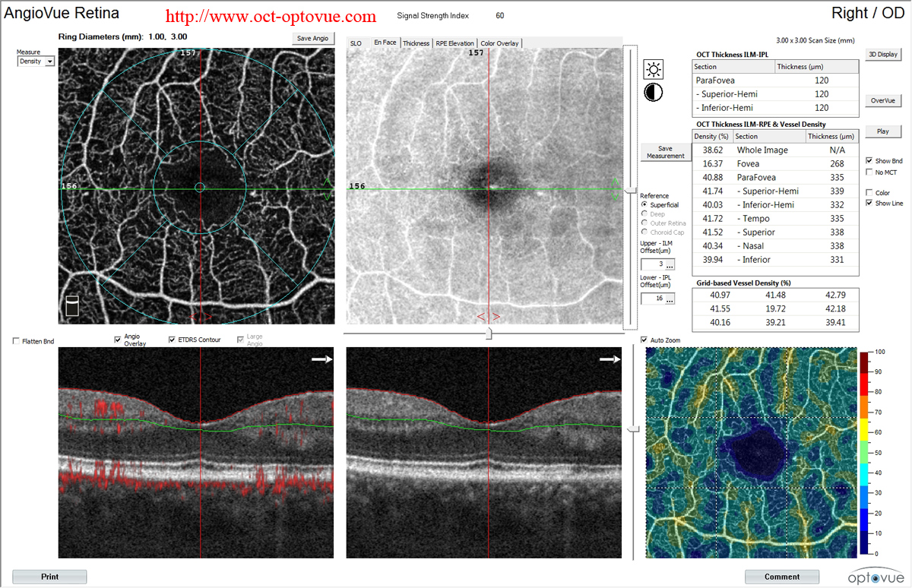
Task: Select Deep reference radio
Action: point(644,214)
